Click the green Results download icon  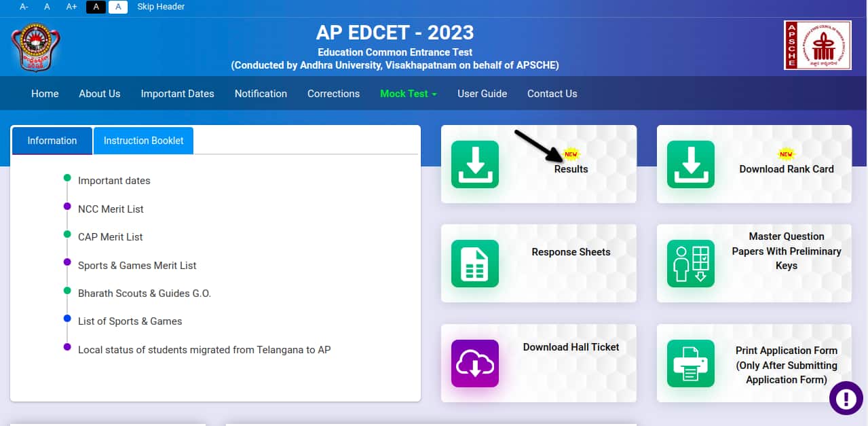[x=475, y=164]
